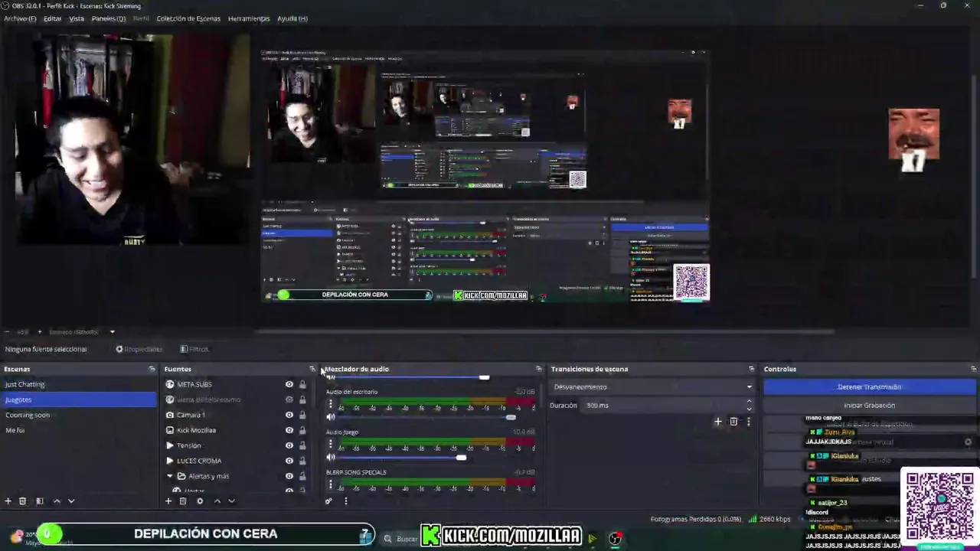Open advanced audio properties gears icon
This screenshot has width=980, height=551.
point(328,501)
